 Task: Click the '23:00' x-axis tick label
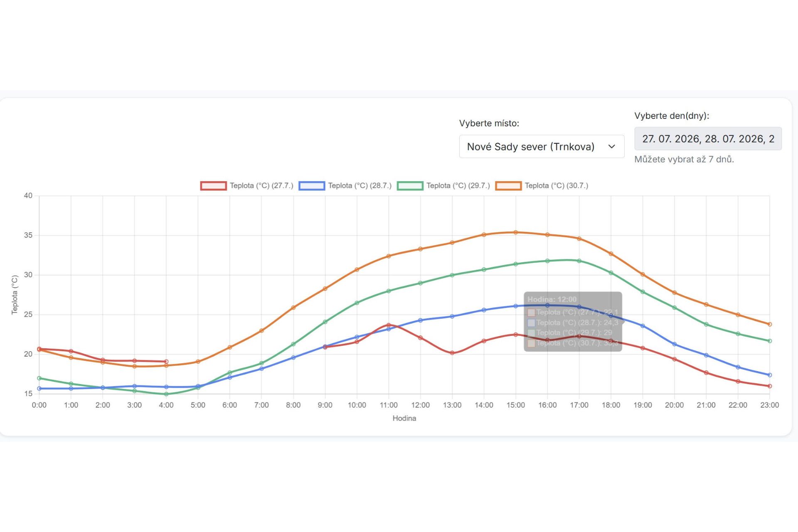[770, 405]
